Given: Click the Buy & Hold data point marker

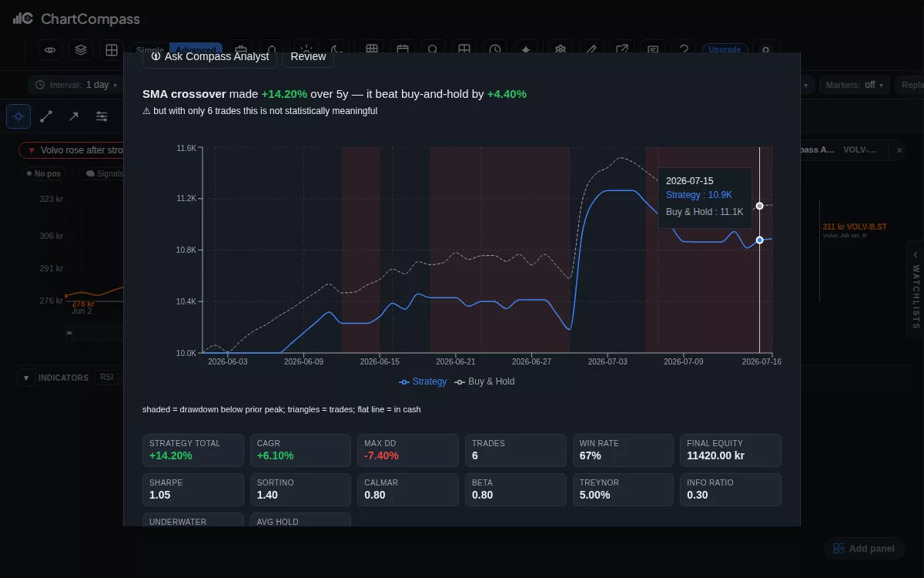Looking at the screenshot, I should tap(759, 206).
